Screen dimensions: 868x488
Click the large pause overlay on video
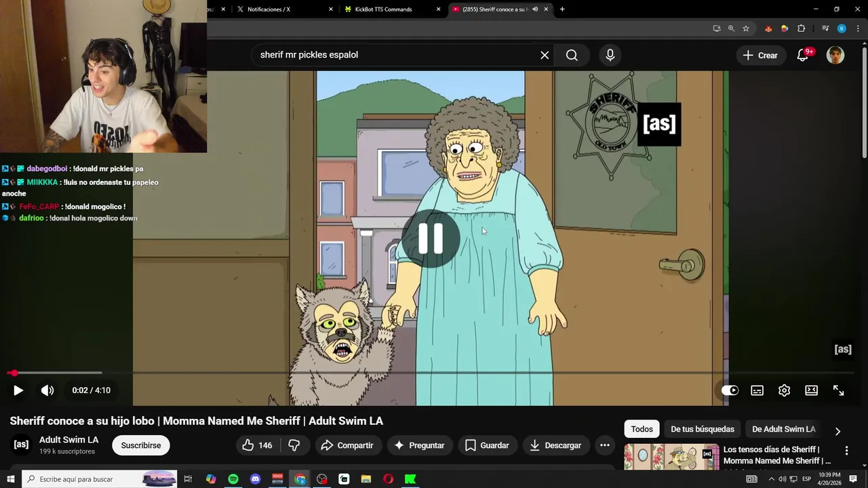pyautogui.click(x=431, y=239)
